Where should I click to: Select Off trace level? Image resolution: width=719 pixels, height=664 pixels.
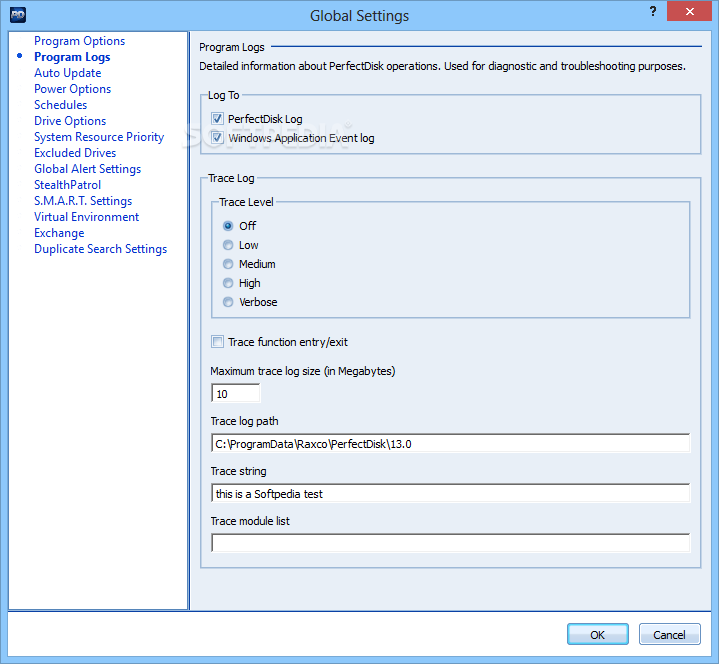pyautogui.click(x=228, y=226)
